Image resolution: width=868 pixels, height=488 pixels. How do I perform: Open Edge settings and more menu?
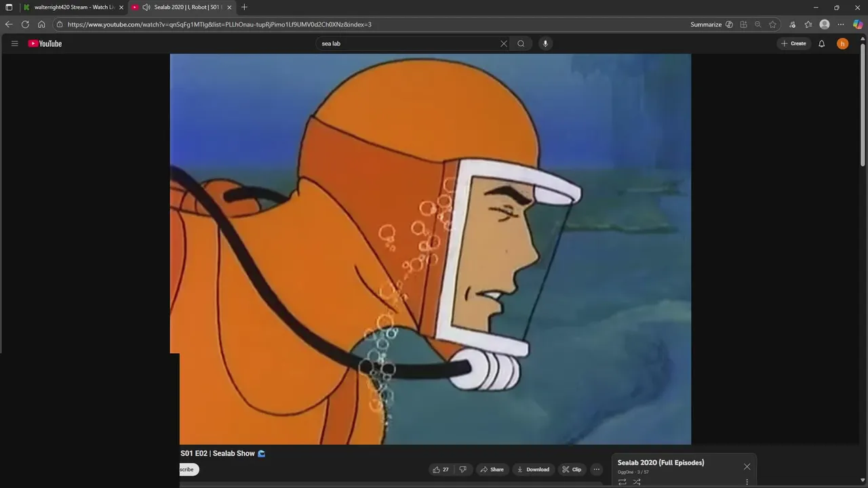click(x=841, y=24)
